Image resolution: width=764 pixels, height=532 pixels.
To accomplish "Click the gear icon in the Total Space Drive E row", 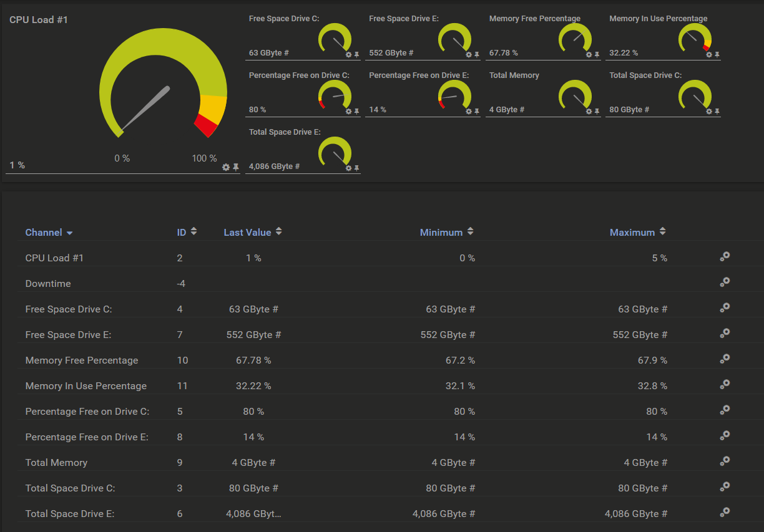I will (725, 512).
